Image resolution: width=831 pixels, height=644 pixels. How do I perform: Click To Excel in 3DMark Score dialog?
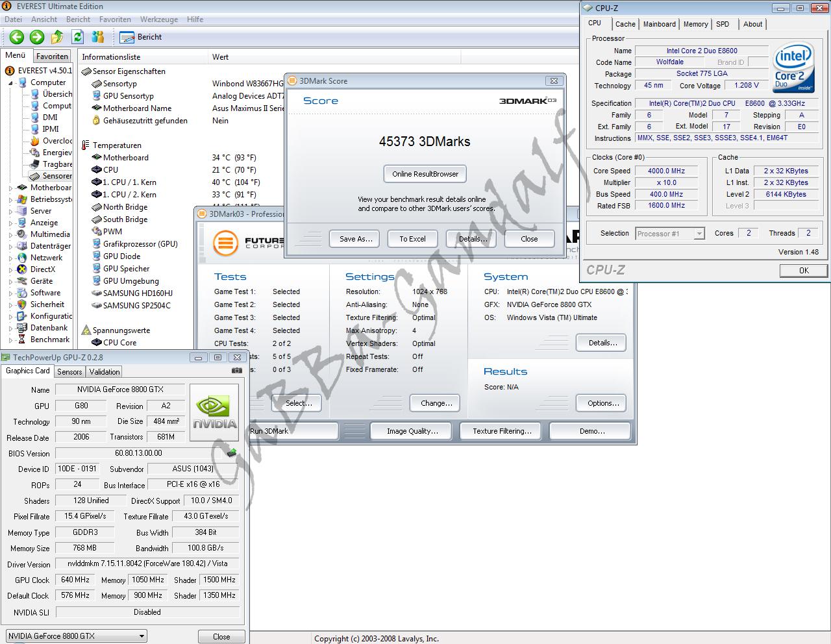[x=412, y=239]
